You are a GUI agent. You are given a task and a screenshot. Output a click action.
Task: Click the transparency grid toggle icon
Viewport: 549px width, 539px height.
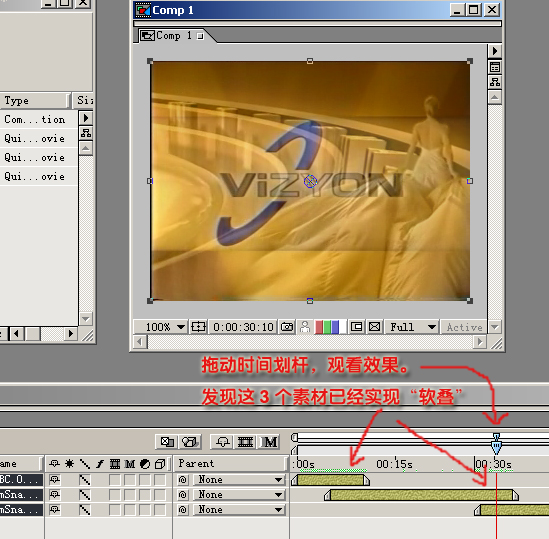(375, 327)
